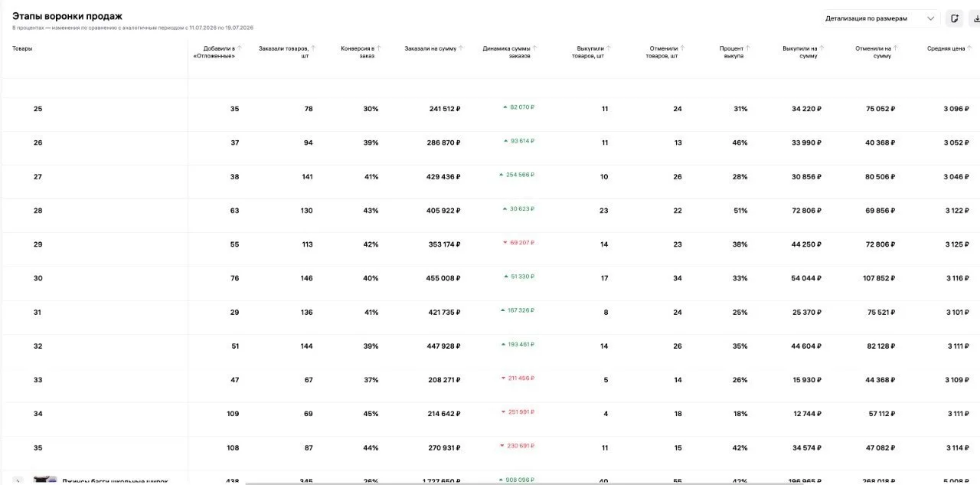Click sort arrow for Динамика суммы заказов
The image size is (980, 485).
pos(535,48)
